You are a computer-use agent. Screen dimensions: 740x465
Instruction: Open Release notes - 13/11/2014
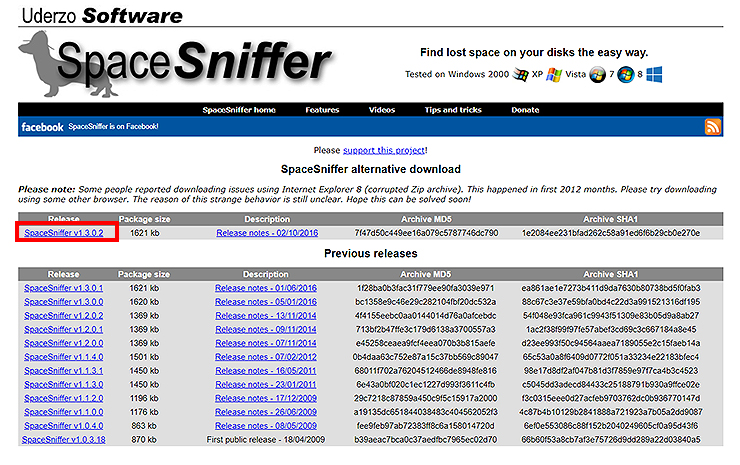[266, 315]
